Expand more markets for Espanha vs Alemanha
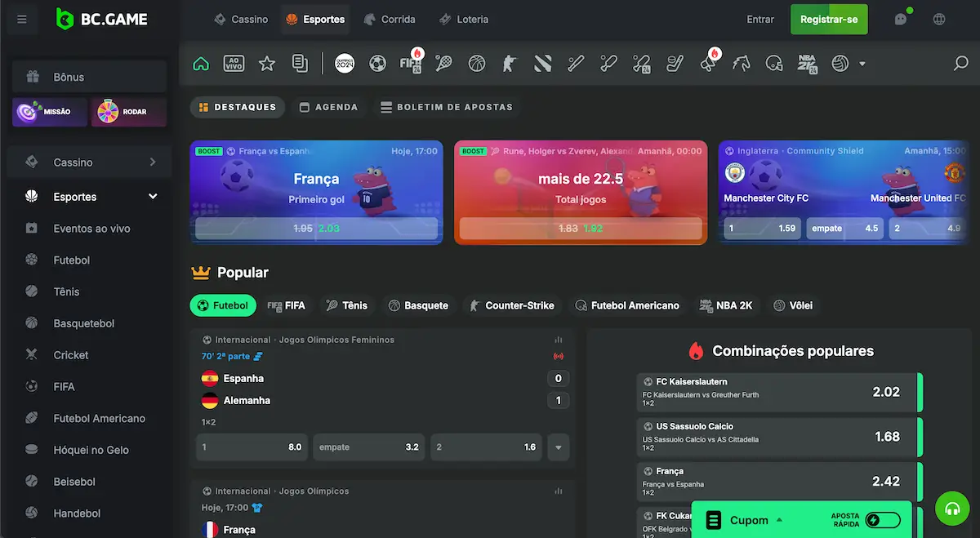 coord(559,447)
